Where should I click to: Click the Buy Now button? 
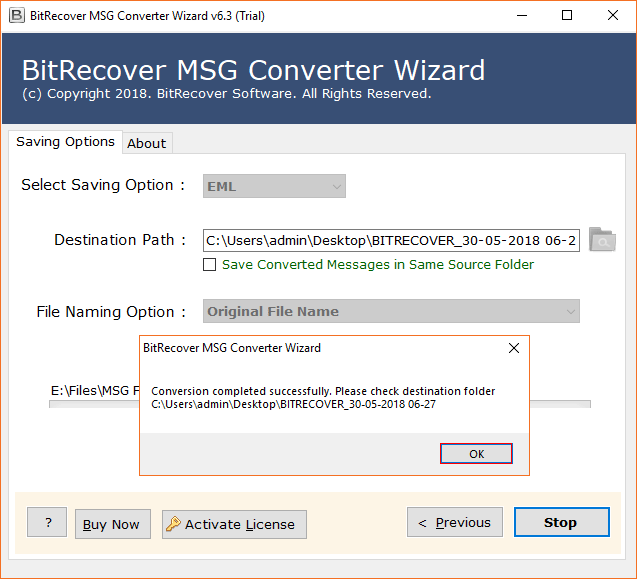coord(113,524)
